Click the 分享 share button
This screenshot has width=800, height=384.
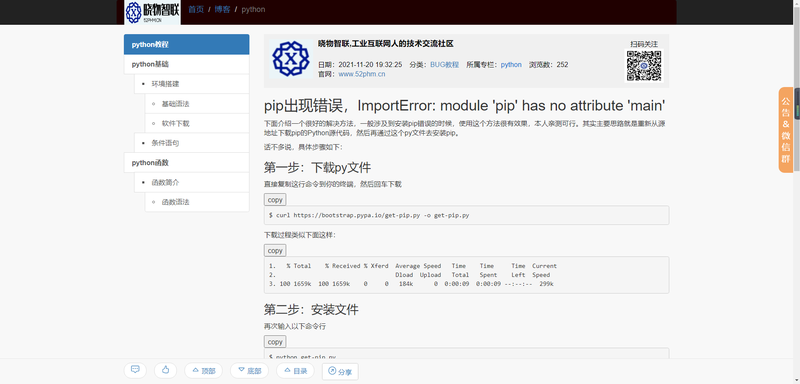tap(340, 372)
